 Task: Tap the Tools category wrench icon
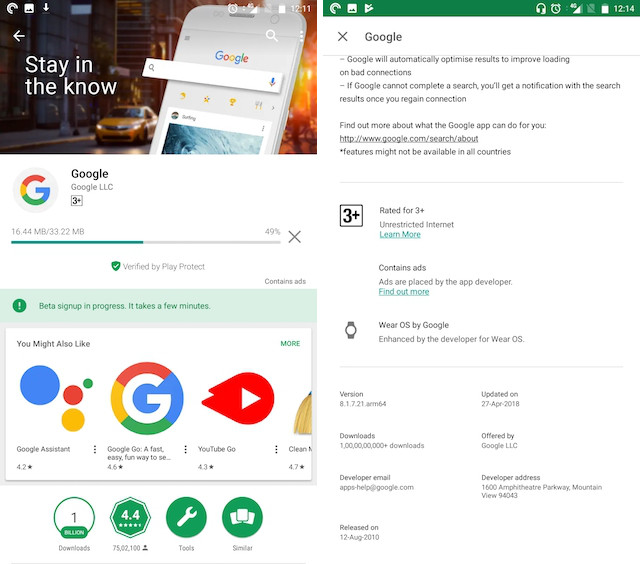tap(186, 517)
